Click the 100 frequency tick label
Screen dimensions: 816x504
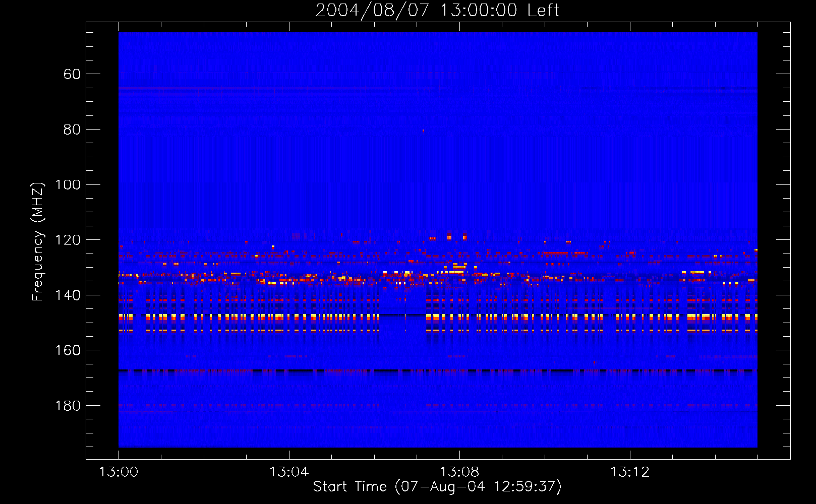coord(68,184)
